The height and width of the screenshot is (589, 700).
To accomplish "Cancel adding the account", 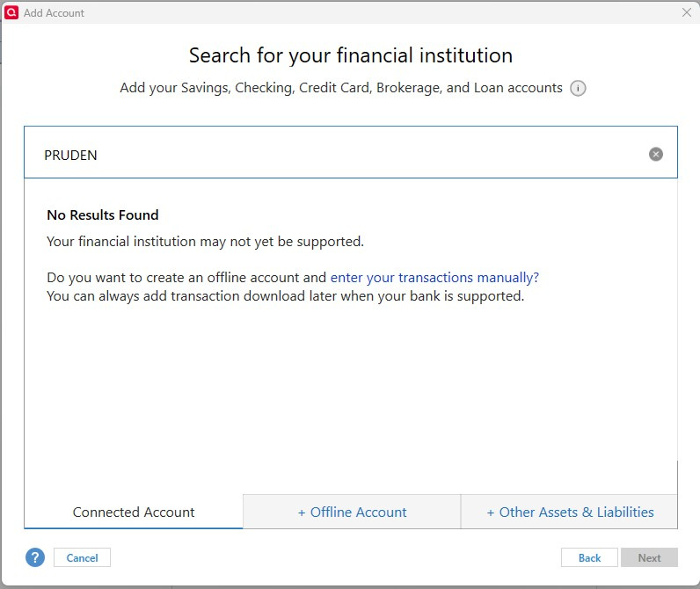I will (x=82, y=557).
